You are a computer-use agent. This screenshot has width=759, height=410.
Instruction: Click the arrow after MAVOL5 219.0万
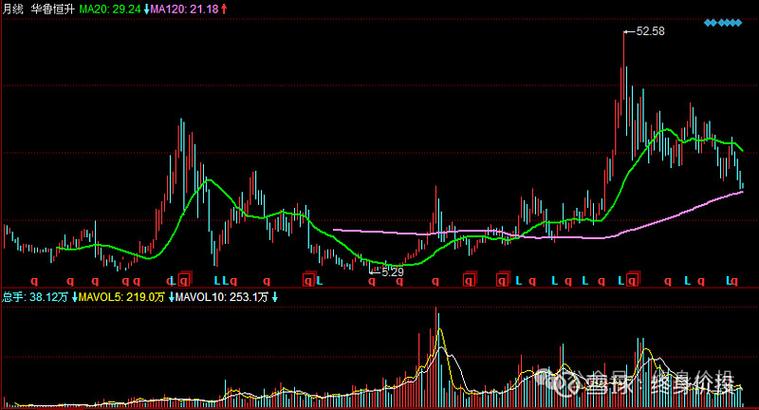tap(166, 297)
